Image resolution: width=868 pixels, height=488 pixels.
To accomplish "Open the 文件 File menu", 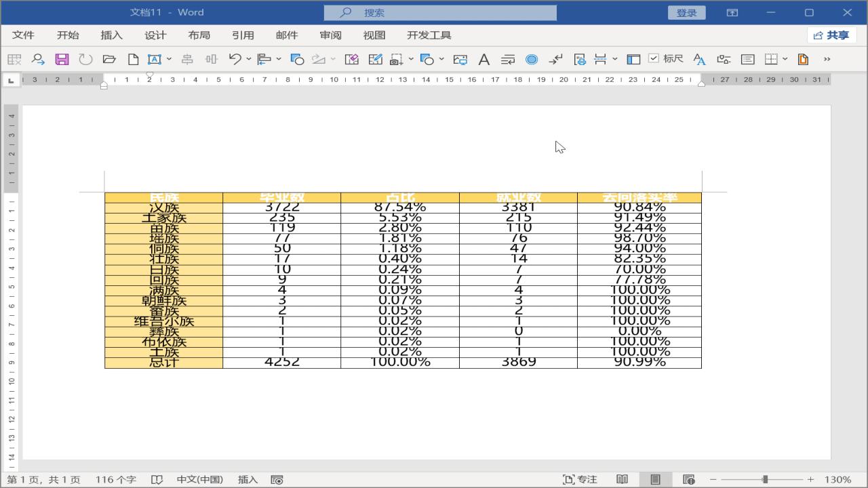I will coord(23,35).
